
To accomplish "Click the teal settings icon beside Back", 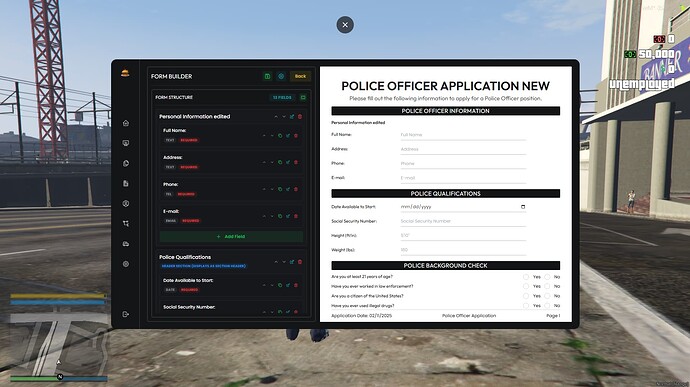I will (281, 76).
